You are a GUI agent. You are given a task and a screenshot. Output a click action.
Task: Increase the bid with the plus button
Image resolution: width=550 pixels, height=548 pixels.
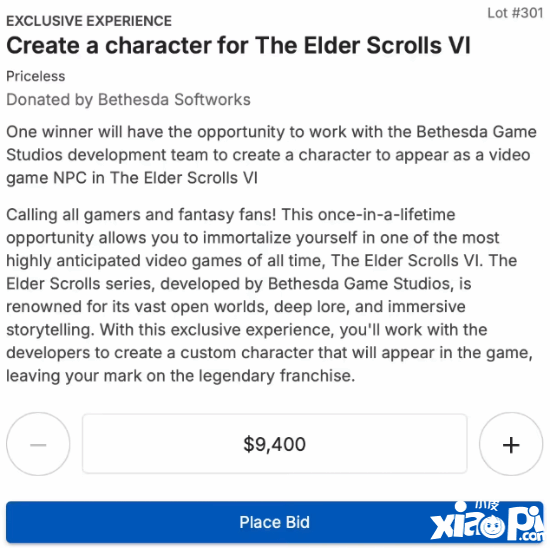click(x=511, y=444)
